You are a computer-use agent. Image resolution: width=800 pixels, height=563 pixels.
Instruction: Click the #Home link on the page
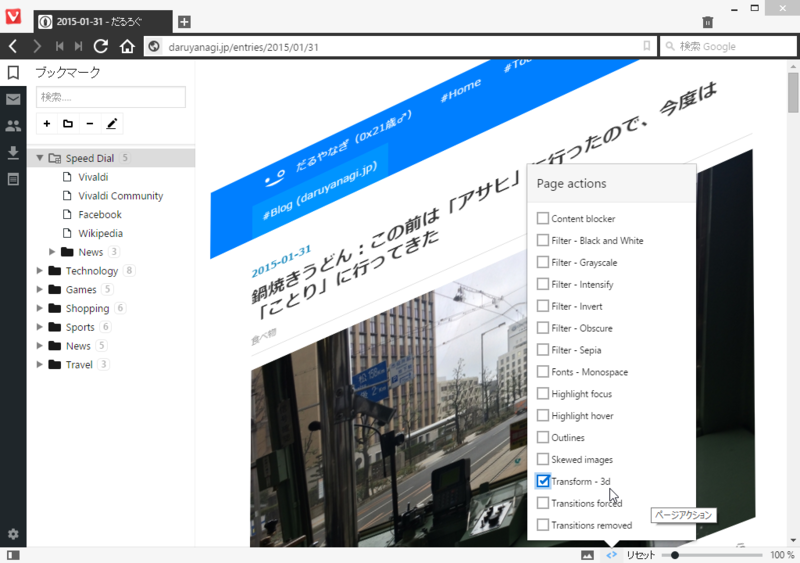(x=461, y=90)
